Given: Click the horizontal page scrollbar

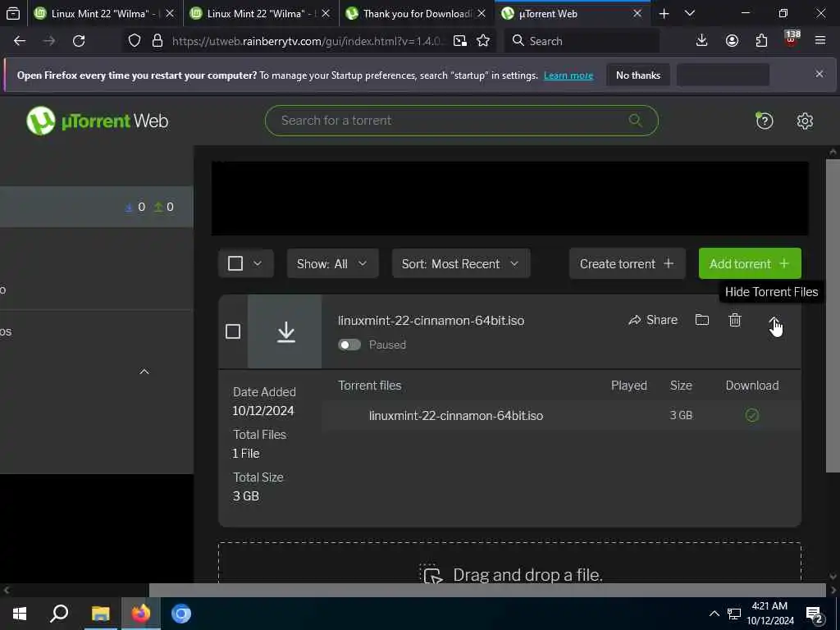Looking at the screenshot, I should (x=487, y=590).
